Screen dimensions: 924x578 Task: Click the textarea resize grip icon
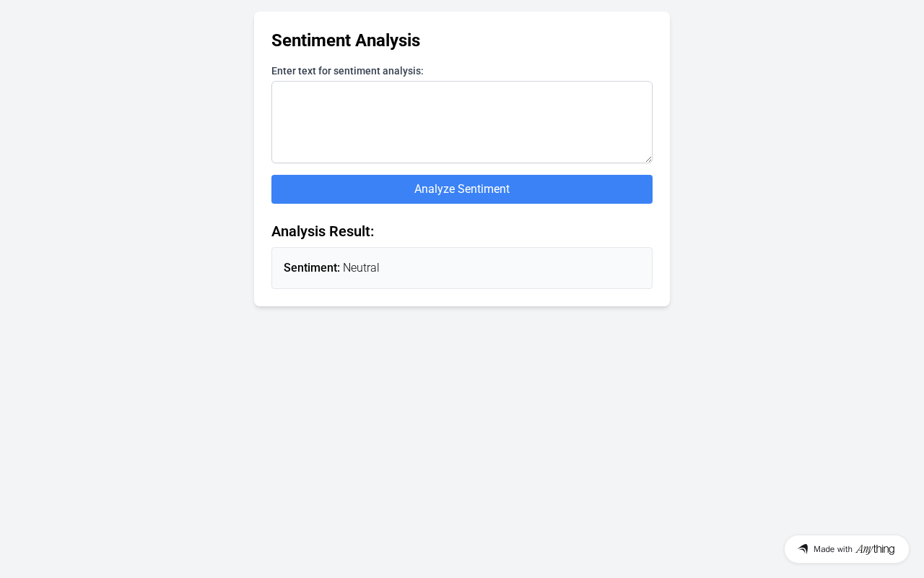648,159
